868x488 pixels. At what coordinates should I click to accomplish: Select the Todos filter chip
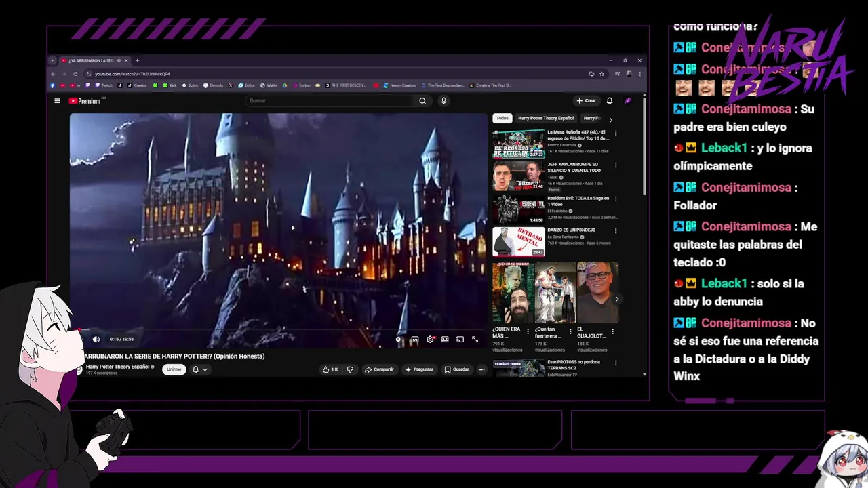point(502,118)
